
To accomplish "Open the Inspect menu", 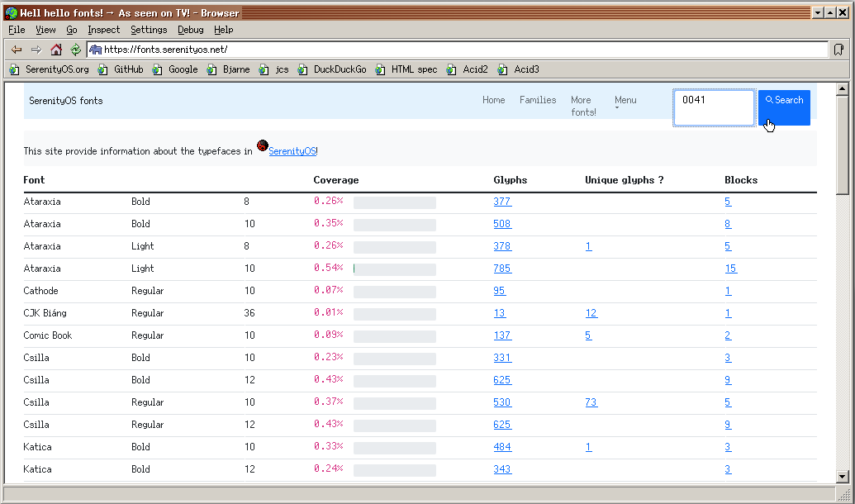I will [103, 30].
